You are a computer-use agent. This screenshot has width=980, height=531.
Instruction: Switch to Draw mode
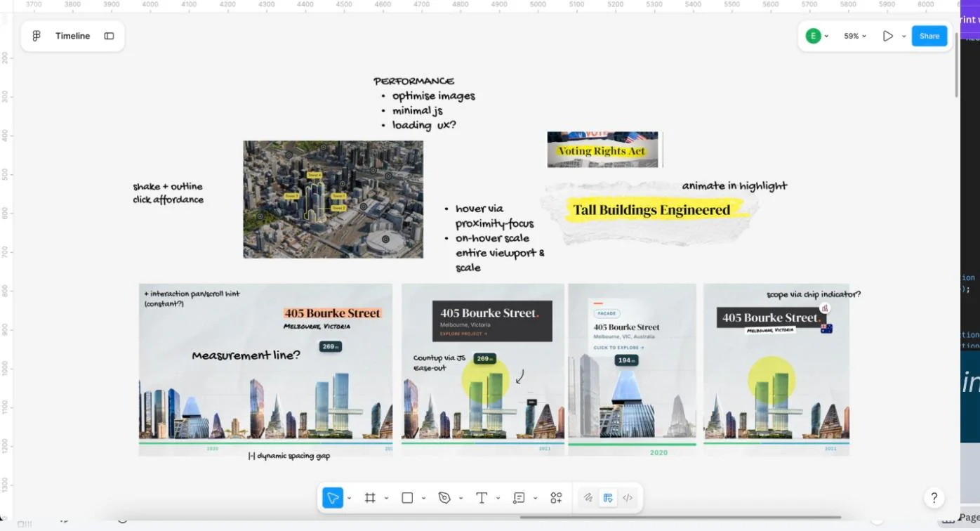coord(588,498)
